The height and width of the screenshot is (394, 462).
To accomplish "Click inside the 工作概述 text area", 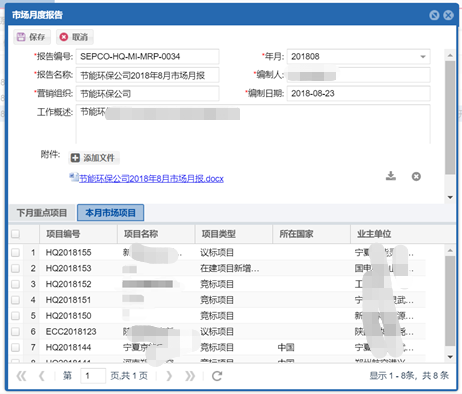I will coord(253,124).
